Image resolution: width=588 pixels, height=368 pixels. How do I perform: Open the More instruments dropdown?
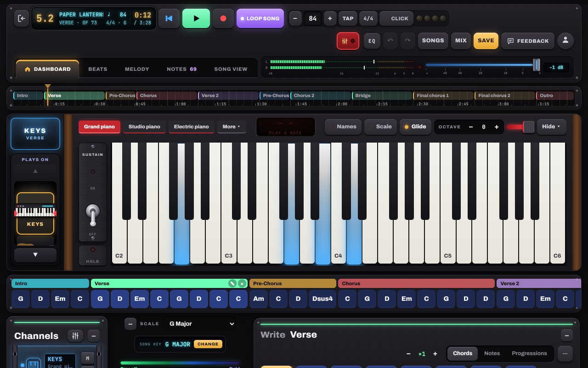232,126
